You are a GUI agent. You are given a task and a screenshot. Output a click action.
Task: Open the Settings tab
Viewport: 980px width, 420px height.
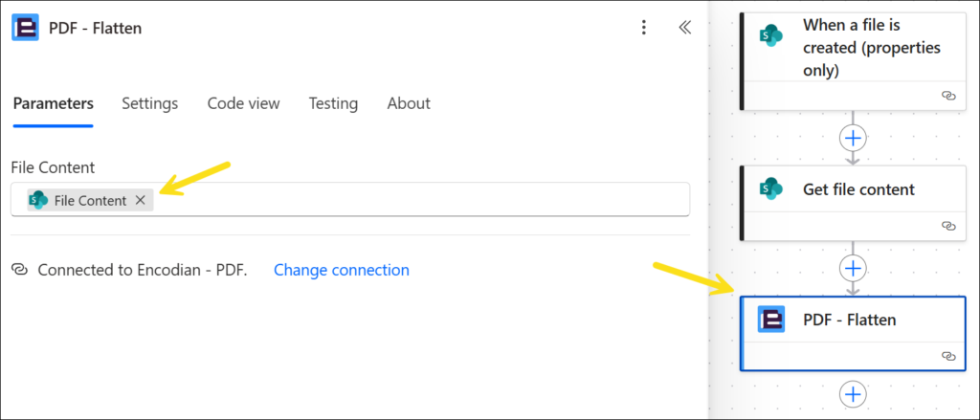tap(149, 103)
